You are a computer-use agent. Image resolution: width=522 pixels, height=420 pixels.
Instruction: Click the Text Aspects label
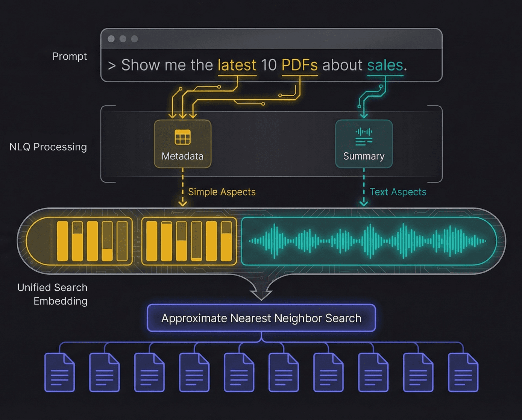coord(398,192)
